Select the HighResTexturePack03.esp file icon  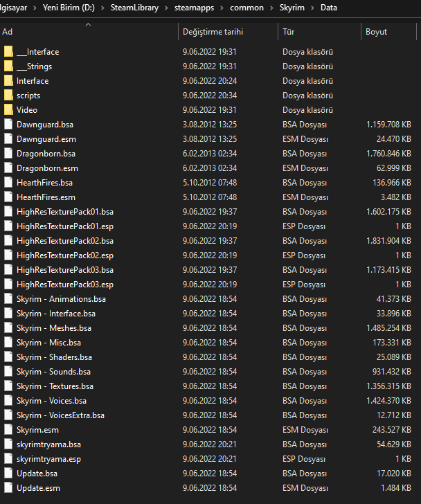coord(8,284)
